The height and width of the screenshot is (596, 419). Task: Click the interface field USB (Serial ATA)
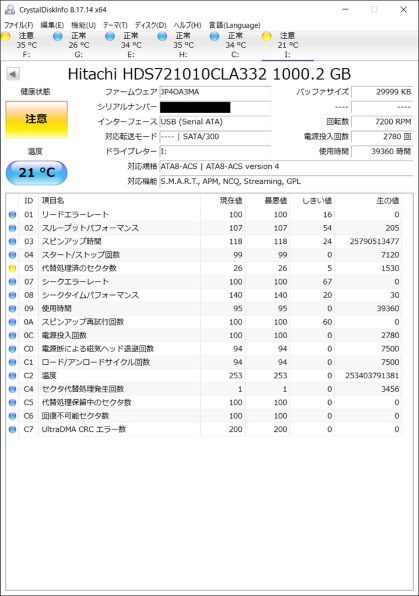[215, 122]
